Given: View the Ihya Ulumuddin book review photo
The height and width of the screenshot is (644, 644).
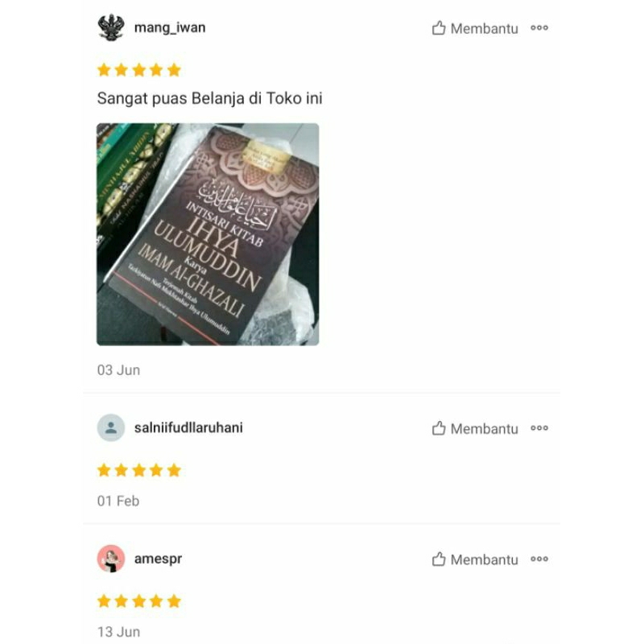Looking at the screenshot, I should [208, 234].
